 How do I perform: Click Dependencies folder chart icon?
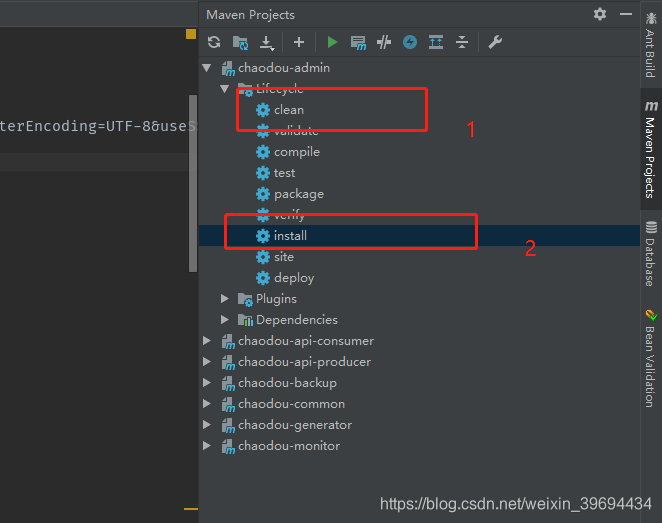click(245, 320)
